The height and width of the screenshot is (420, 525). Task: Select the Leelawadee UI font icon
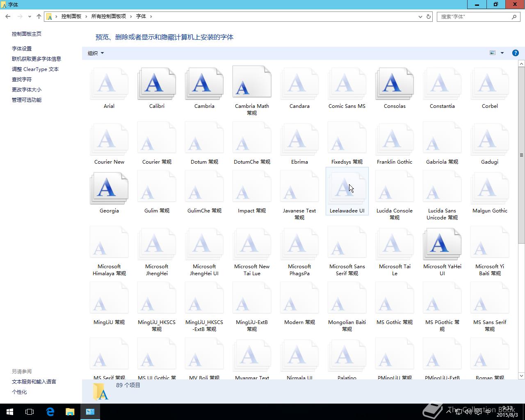[x=347, y=189]
